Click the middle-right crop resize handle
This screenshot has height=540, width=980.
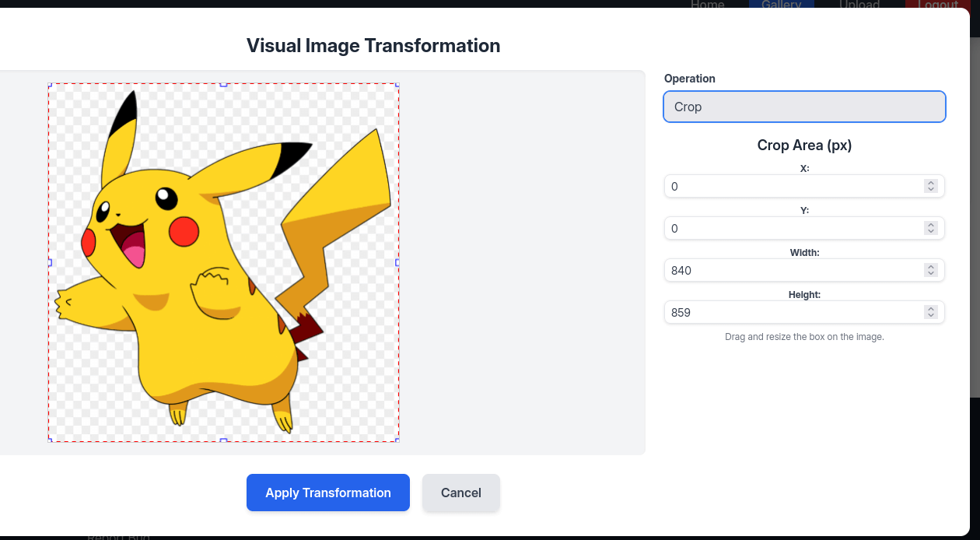pos(397,262)
